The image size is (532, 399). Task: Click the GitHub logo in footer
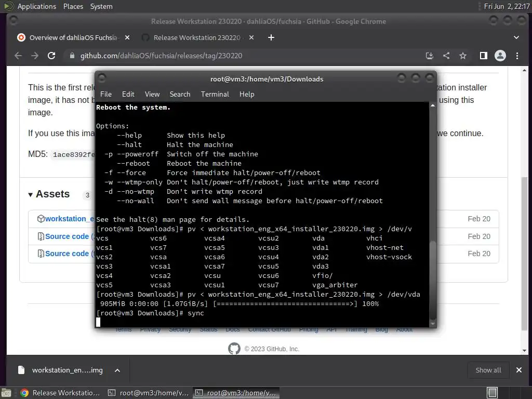(234, 349)
